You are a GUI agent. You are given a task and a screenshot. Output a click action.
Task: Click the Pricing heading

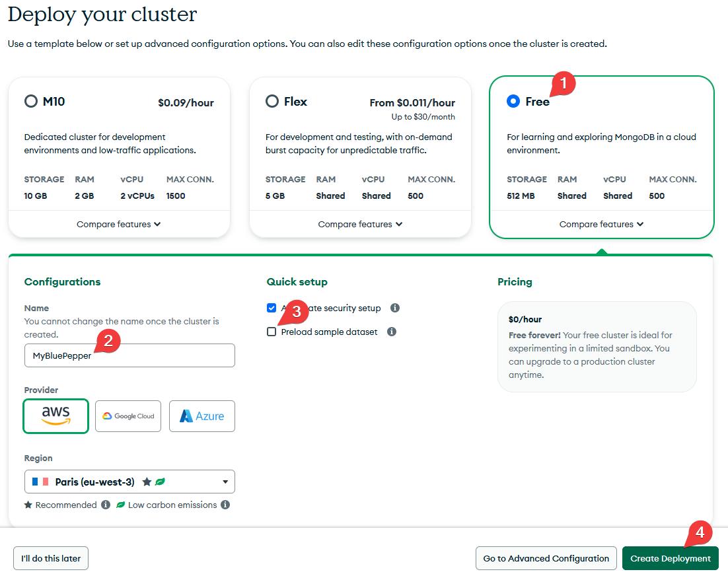point(515,282)
